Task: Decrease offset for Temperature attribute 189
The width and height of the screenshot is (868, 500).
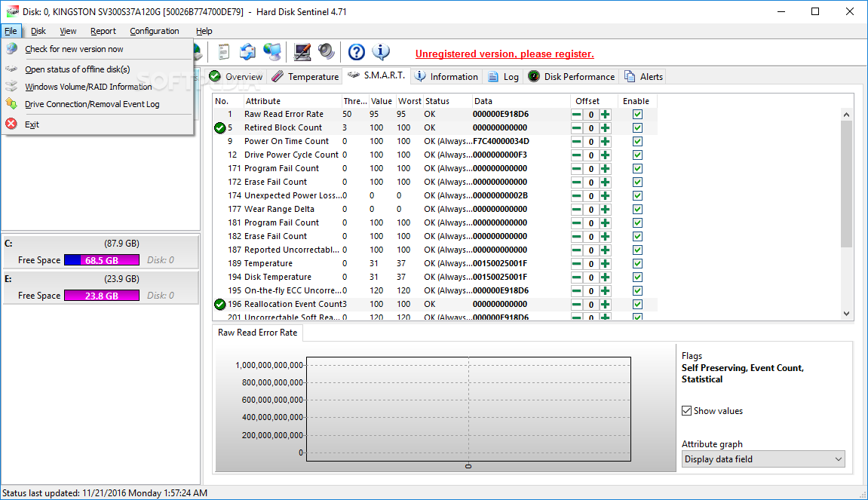Action: pos(576,263)
